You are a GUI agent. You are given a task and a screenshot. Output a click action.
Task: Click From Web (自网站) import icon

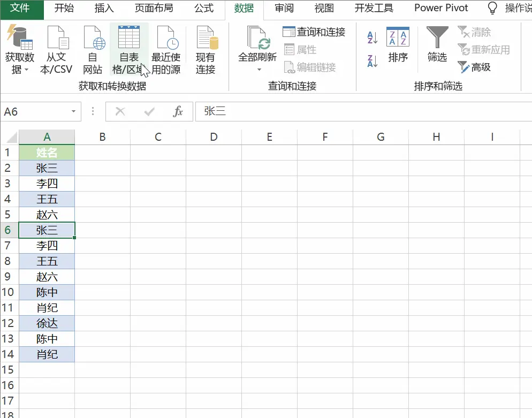[93, 50]
